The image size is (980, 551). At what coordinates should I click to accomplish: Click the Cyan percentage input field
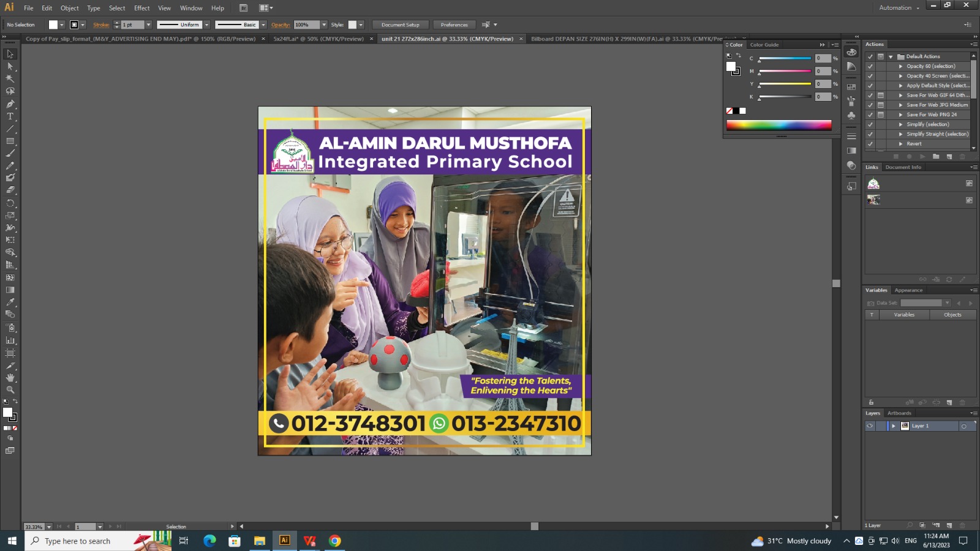[823, 58]
